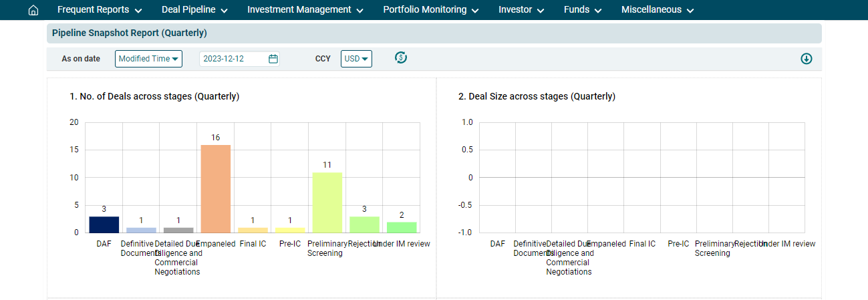Expand the USD currency dropdown

coord(356,59)
